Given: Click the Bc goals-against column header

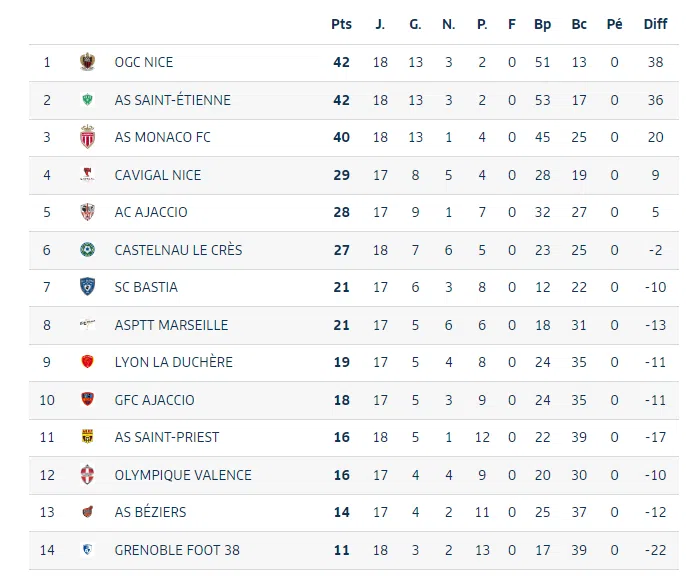Looking at the screenshot, I should point(579,24).
